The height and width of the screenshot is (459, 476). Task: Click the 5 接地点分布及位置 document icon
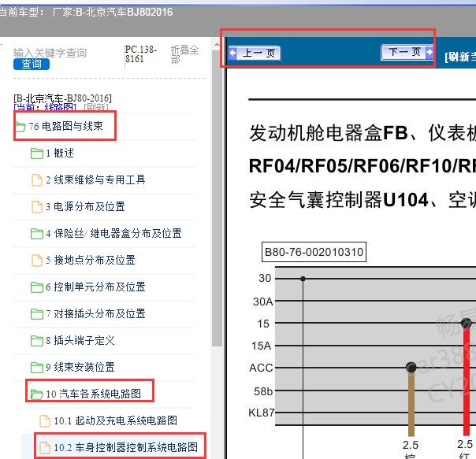click(x=37, y=260)
